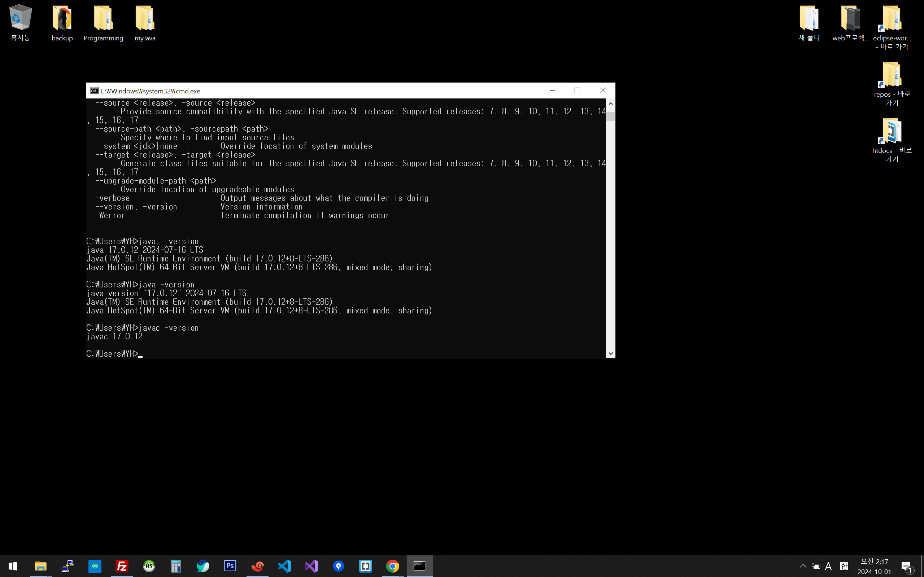Open Visual Studio Code from taskbar
Viewport: 924px width, 577px height.
tap(284, 566)
